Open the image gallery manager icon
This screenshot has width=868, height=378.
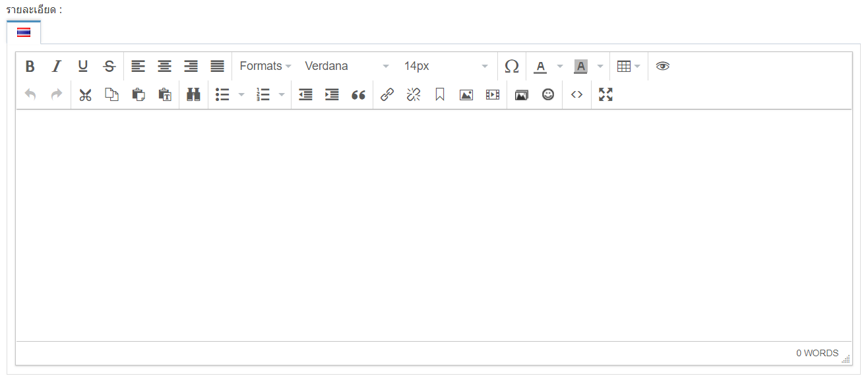522,94
